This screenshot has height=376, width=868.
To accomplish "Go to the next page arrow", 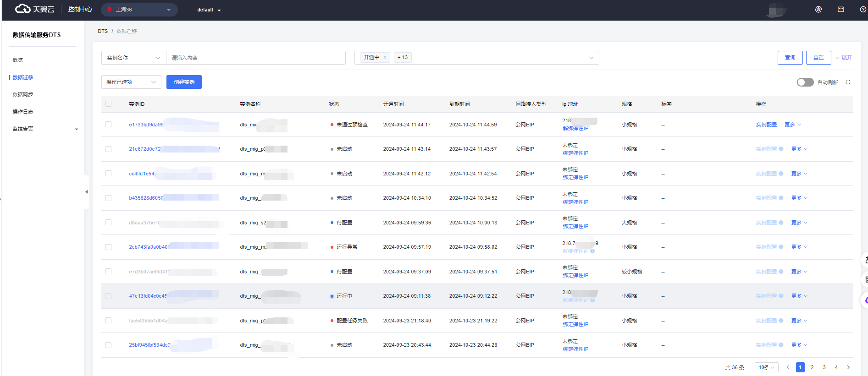I will coord(848,367).
